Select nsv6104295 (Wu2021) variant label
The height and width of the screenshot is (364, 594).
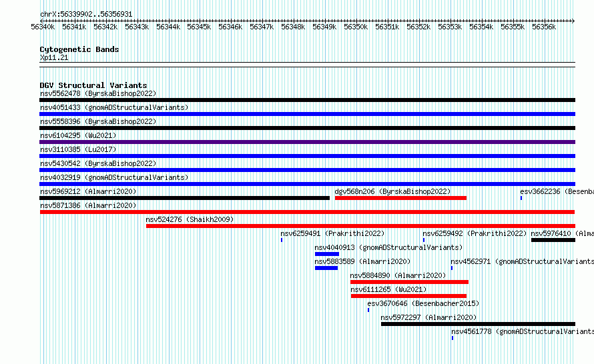click(x=78, y=135)
